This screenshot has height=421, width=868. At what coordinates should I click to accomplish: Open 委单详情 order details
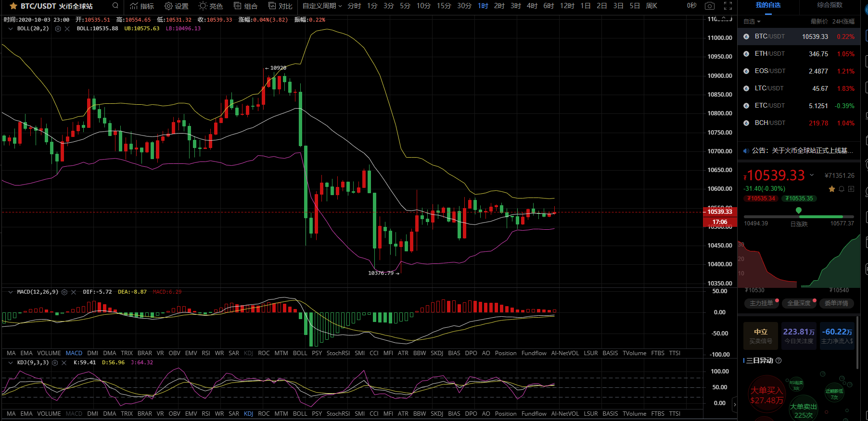(836, 303)
